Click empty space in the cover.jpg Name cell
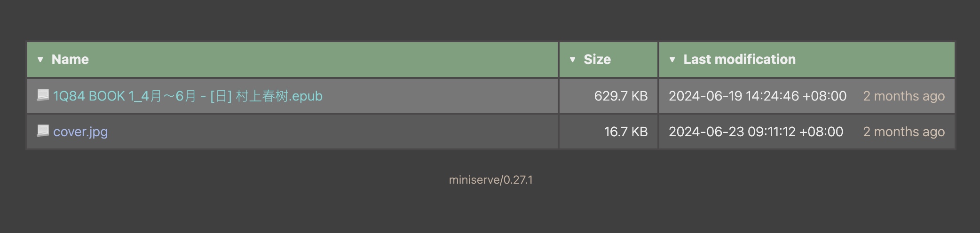The image size is (980, 233). [x=329, y=132]
